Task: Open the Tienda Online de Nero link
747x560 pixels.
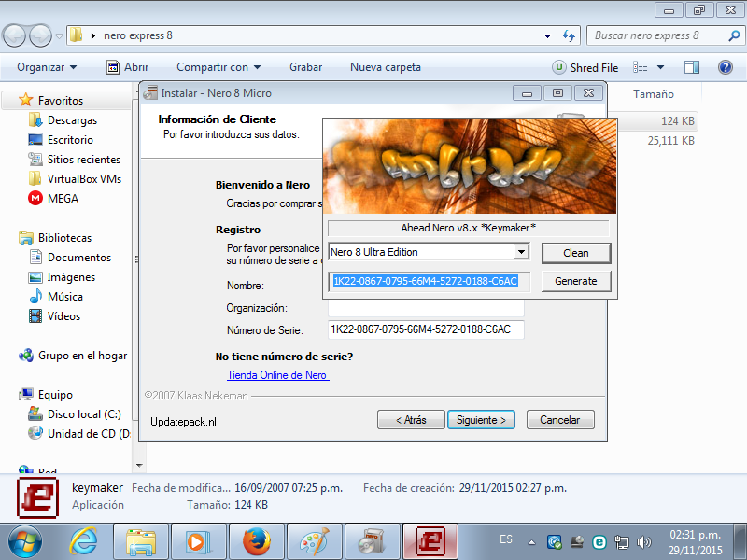Action: coord(277,375)
